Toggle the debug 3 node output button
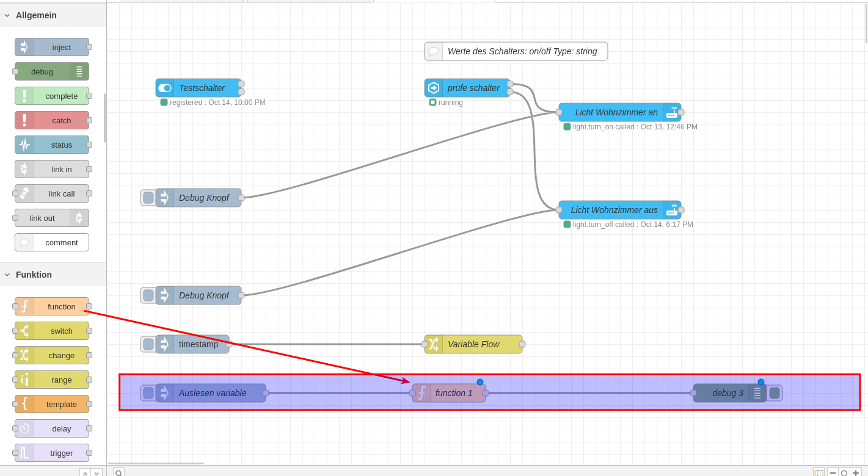 tap(775, 393)
